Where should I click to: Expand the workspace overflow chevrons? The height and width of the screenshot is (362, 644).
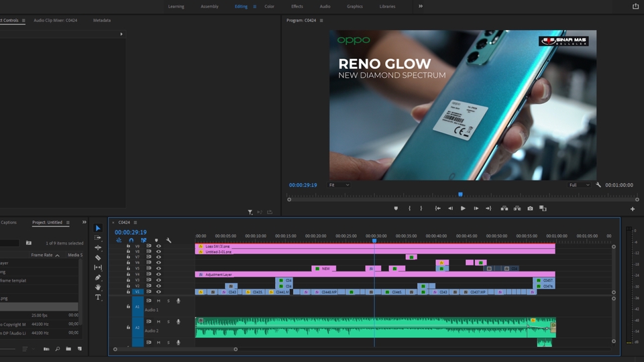[421, 6]
